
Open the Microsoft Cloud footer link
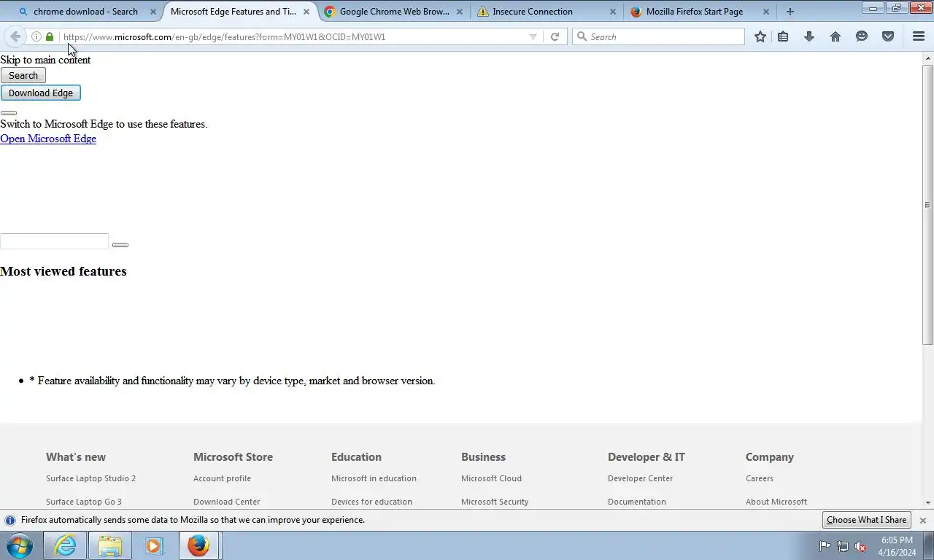[x=491, y=478]
